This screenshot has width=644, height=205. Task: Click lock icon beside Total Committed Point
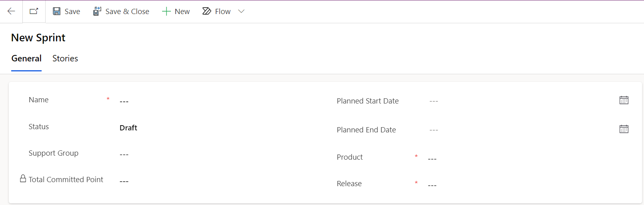pos(23,179)
